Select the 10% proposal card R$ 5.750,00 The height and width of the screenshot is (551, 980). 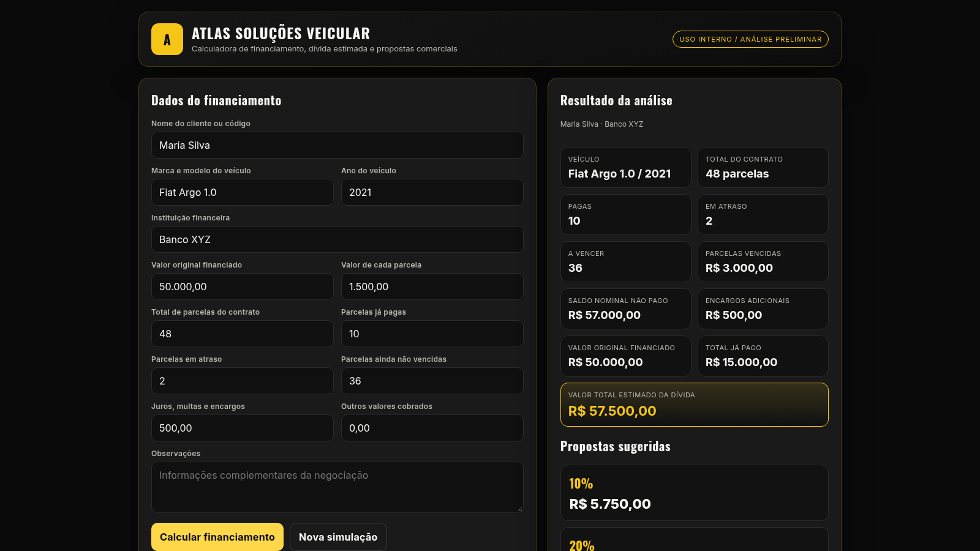pyautogui.click(x=695, y=493)
